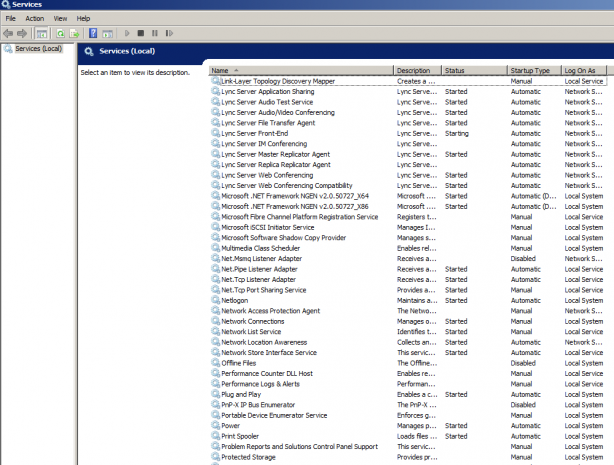Click the Disabled startup type for Offline Files
614x465 pixels.
[523, 363]
